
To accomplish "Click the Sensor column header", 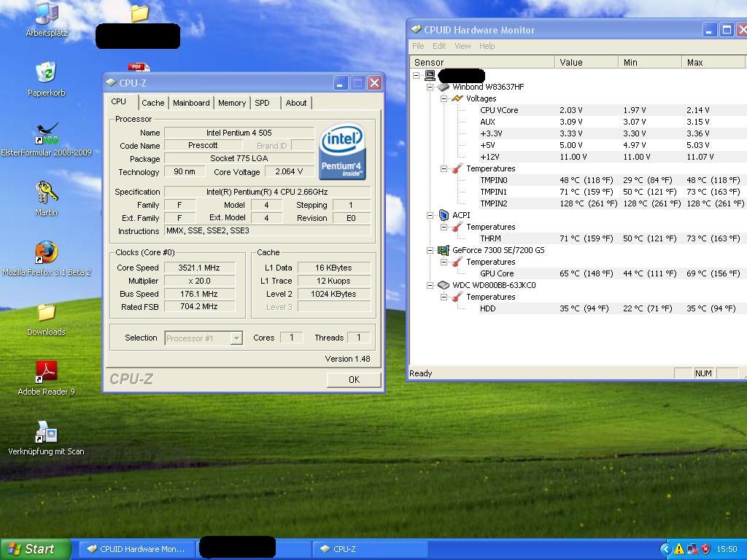I will 482,63.
